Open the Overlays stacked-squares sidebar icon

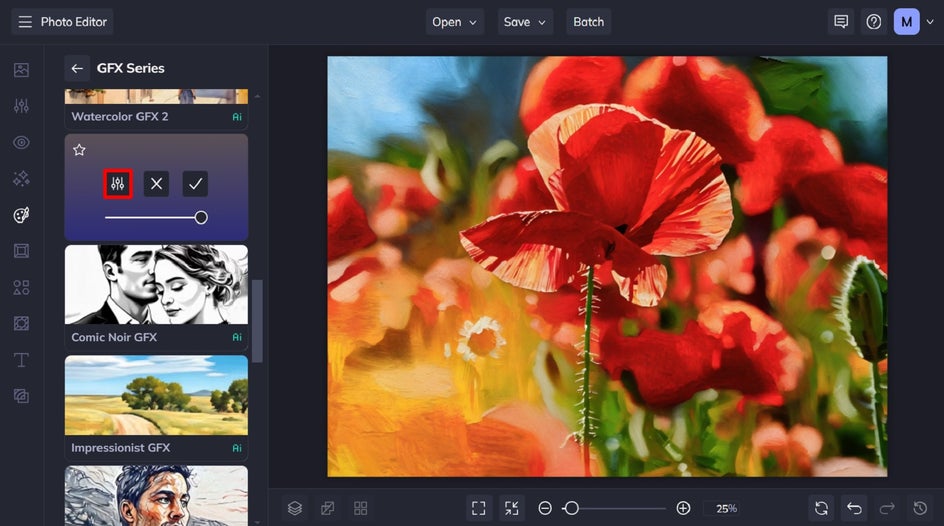coord(22,396)
